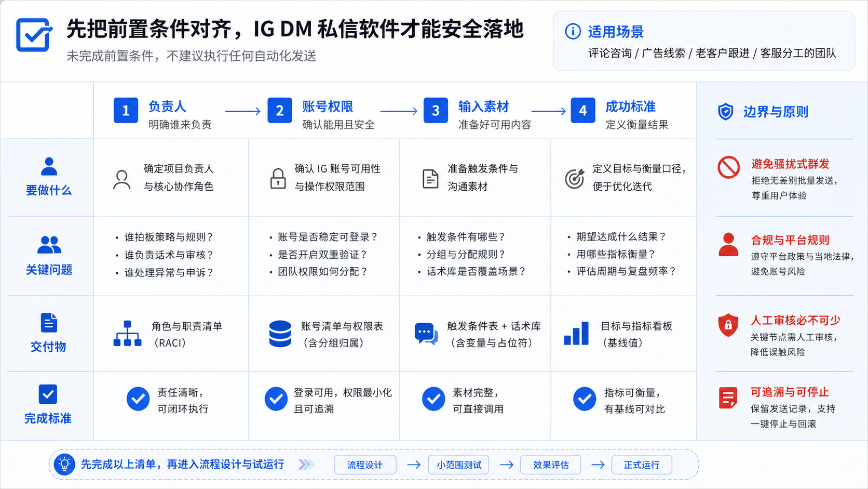Viewport: 868px width, 489px height.
Task: Click the check circle beside 素材完整
Action: coord(433,399)
